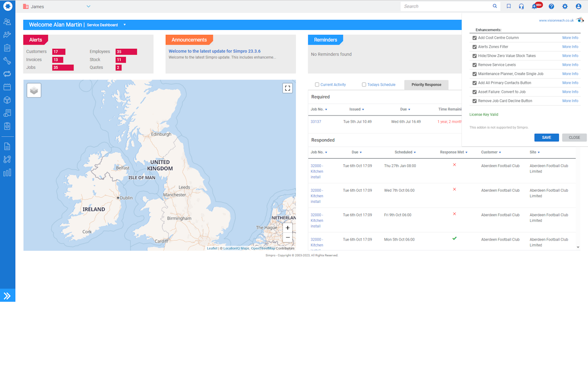Open the Service Dashboard dropdown arrow

124,25
